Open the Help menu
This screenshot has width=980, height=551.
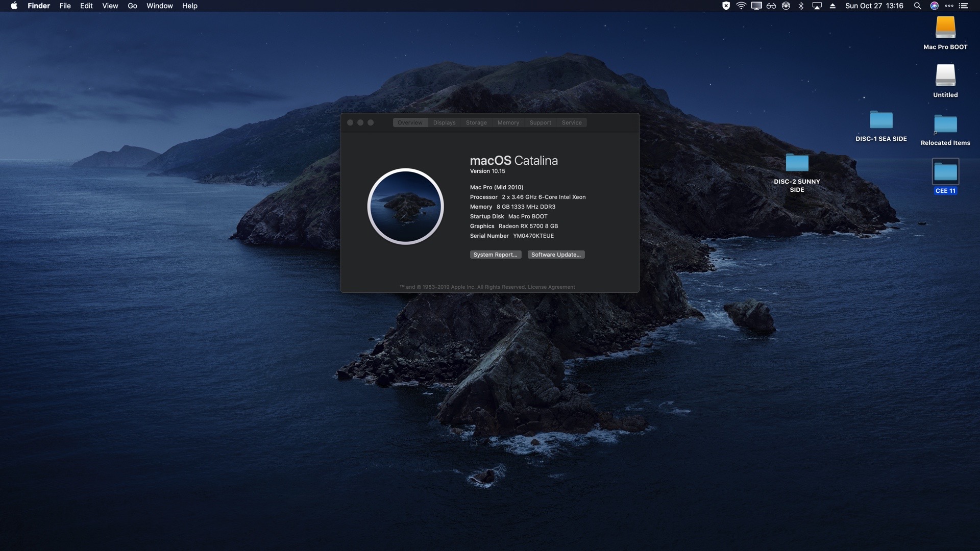(189, 6)
